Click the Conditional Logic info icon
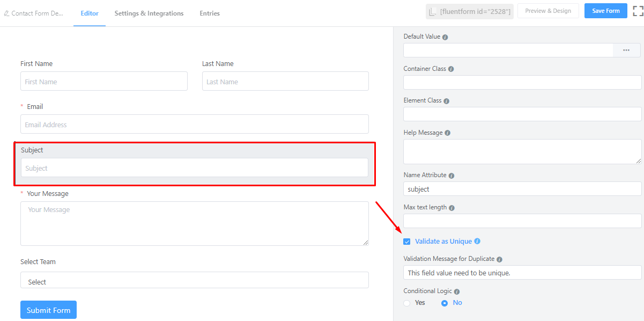The width and height of the screenshot is (644, 321). point(457,291)
